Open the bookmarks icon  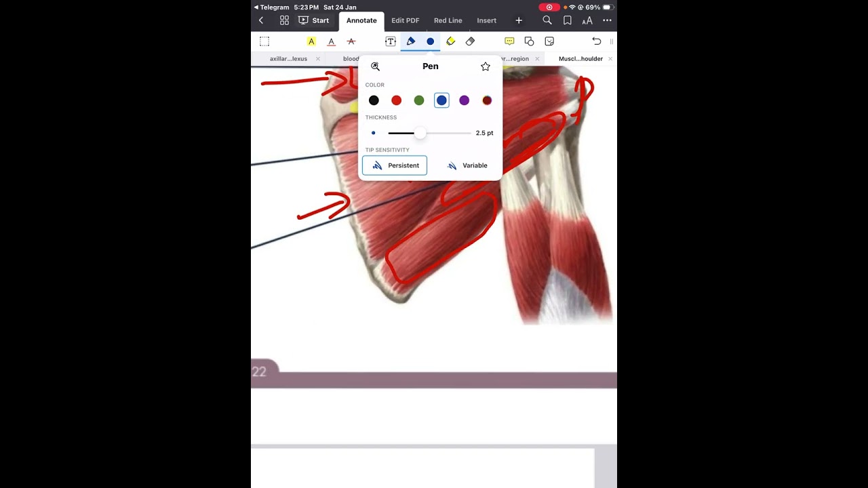click(x=568, y=20)
